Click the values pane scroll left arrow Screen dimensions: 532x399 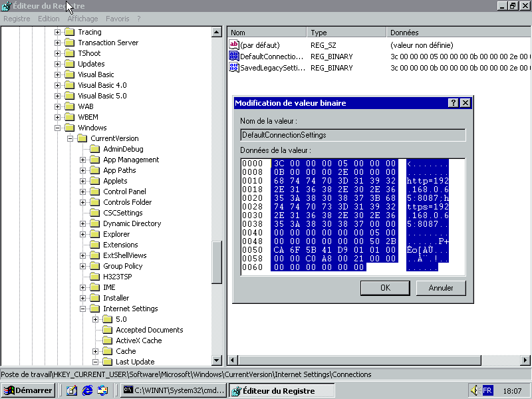coord(232,360)
